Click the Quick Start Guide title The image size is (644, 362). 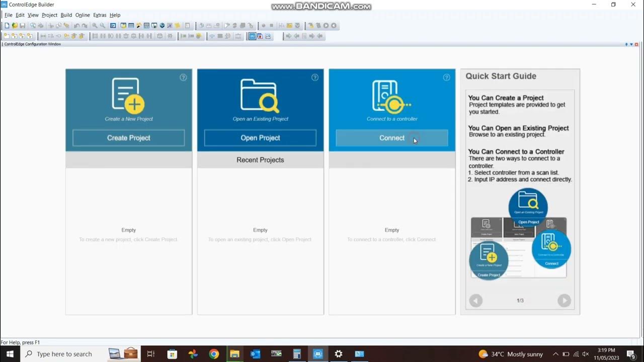pos(501,76)
